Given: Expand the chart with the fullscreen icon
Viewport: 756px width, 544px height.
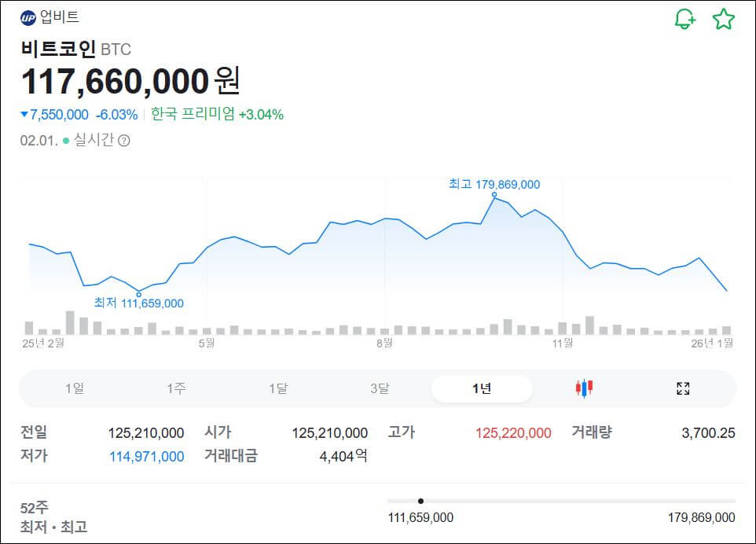Looking at the screenshot, I should pyautogui.click(x=683, y=388).
